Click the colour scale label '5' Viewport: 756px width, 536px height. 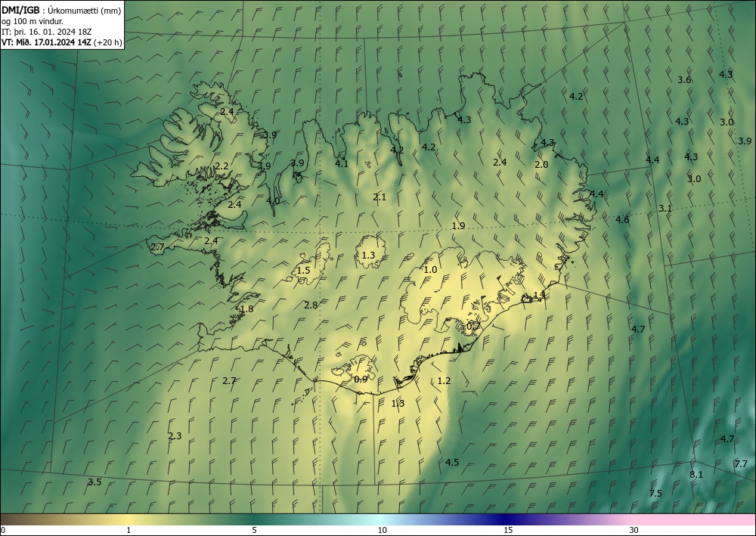pyautogui.click(x=254, y=531)
